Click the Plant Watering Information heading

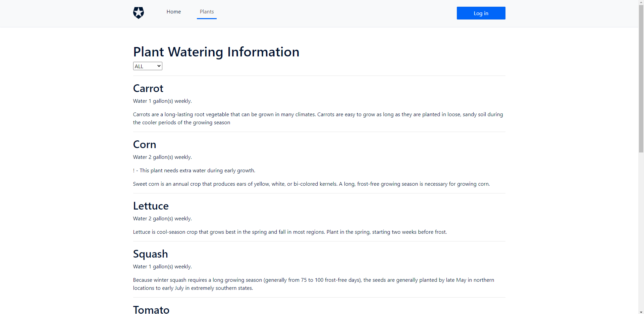coord(216,52)
